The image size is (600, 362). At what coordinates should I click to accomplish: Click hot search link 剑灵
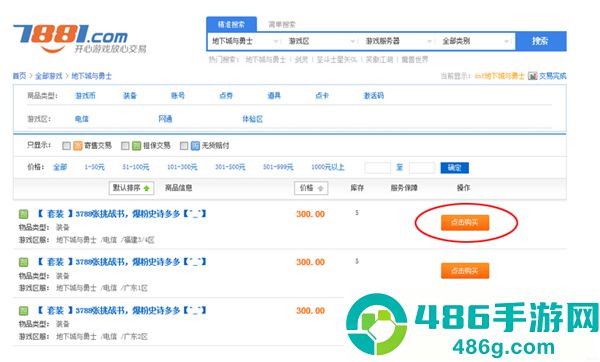click(x=301, y=60)
